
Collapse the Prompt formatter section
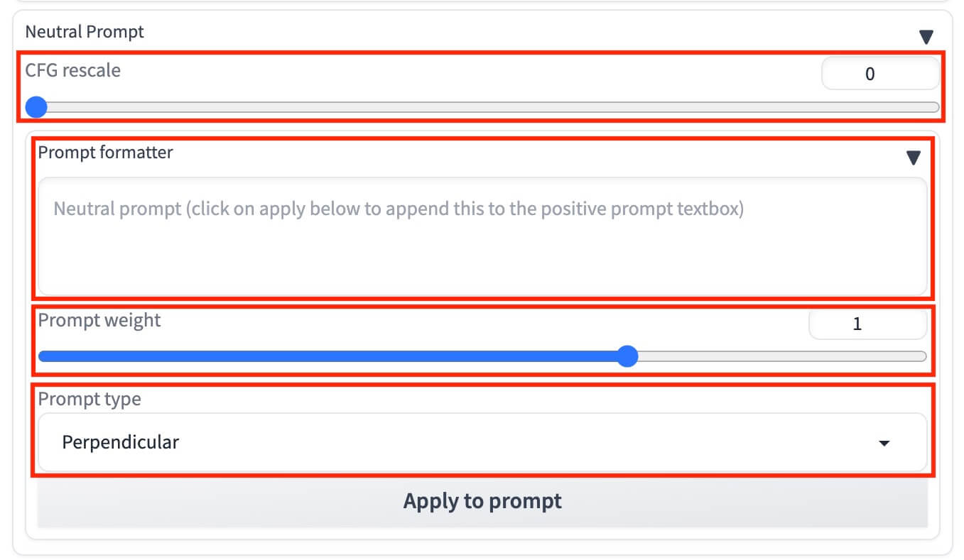[914, 157]
